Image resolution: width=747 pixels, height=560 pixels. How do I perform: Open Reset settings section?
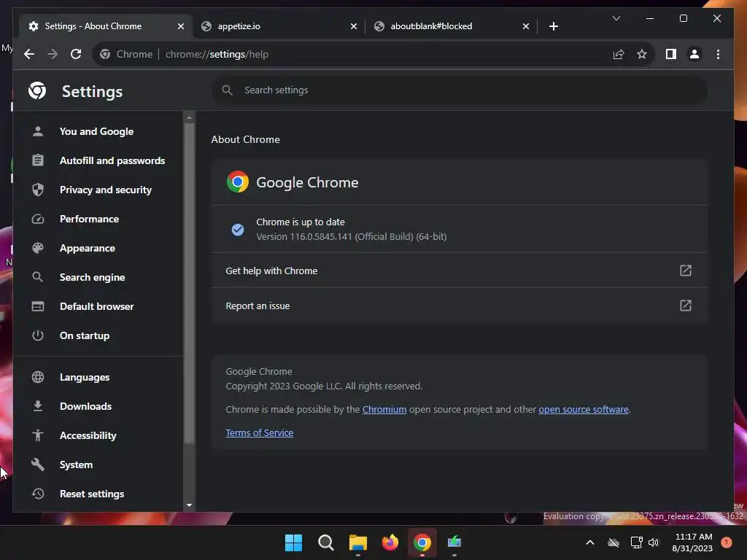pyautogui.click(x=98, y=494)
